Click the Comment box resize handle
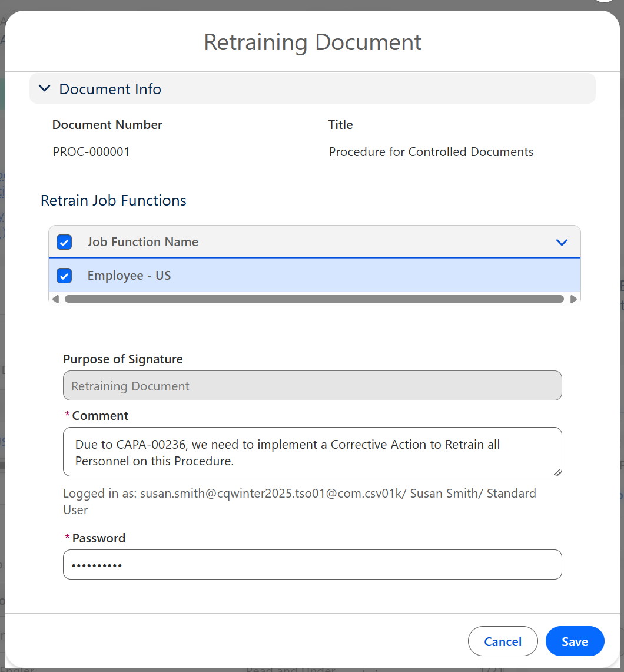Viewport: 624px width, 672px height. click(557, 471)
